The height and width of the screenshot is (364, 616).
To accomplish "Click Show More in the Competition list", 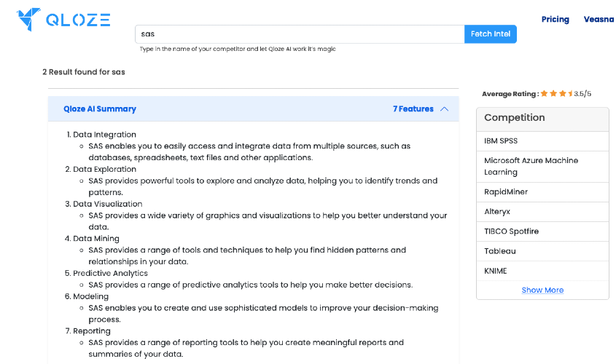I will (x=542, y=290).
